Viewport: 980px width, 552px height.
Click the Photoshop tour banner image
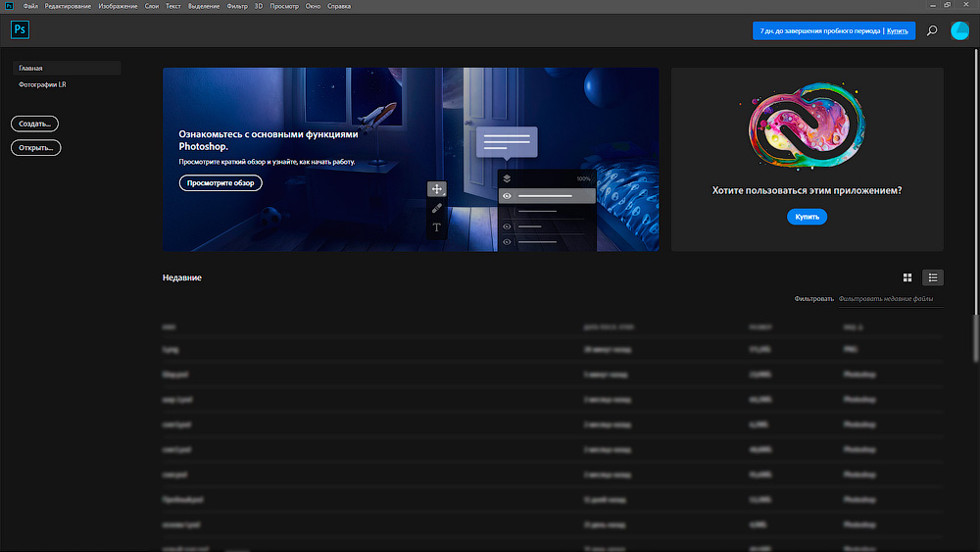411,160
